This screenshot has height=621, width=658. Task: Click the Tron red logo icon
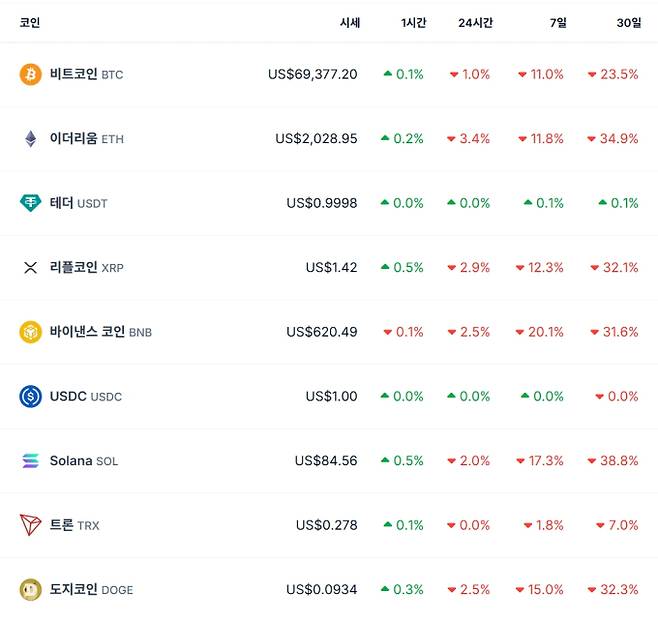click(x=31, y=525)
